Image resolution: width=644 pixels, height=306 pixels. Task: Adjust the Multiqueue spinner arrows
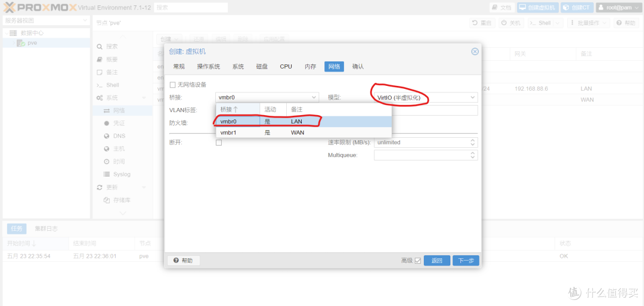click(473, 155)
